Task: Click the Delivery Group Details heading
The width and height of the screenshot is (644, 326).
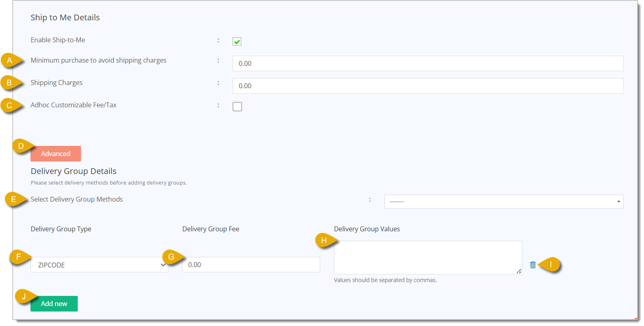Action: [x=74, y=171]
